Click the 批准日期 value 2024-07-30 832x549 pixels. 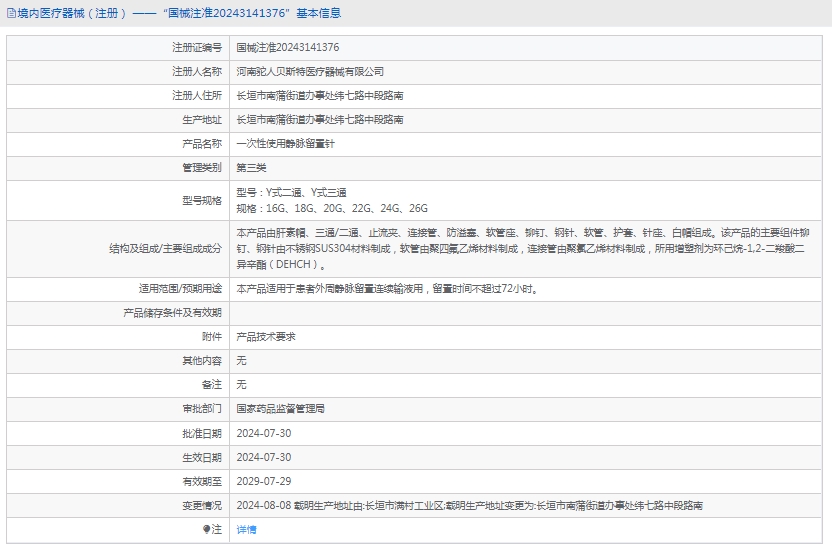pos(263,432)
